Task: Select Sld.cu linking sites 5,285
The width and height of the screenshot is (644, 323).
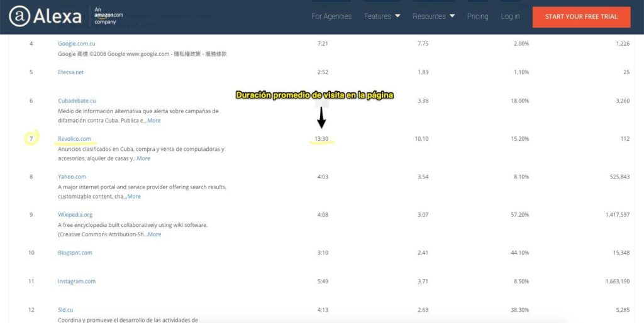Action: (623, 310)
